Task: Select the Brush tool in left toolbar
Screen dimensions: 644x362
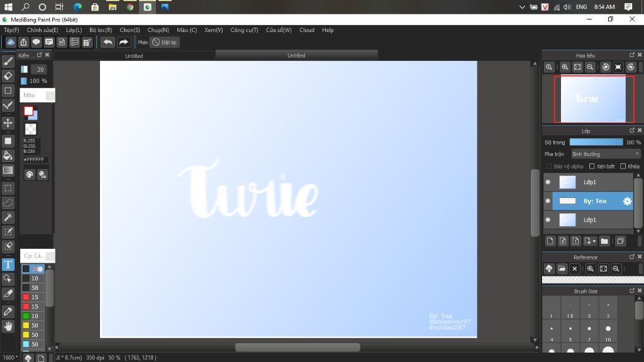Action: click(x=8, y=62)
